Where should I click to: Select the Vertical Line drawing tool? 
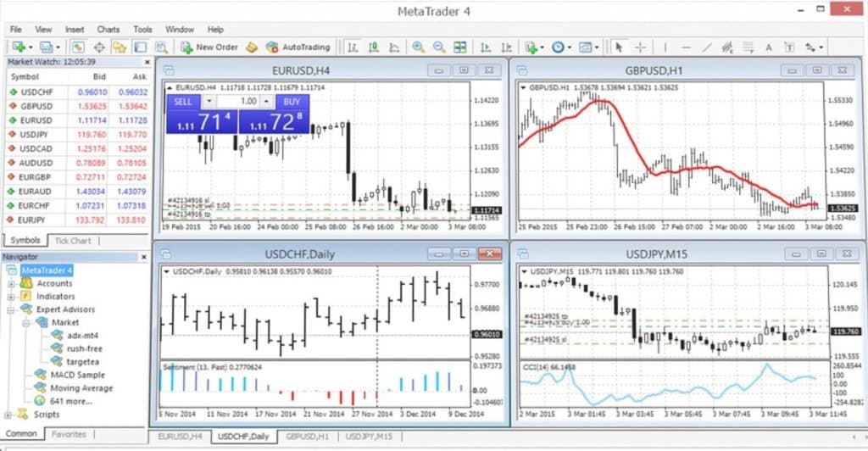coord(665,47)
